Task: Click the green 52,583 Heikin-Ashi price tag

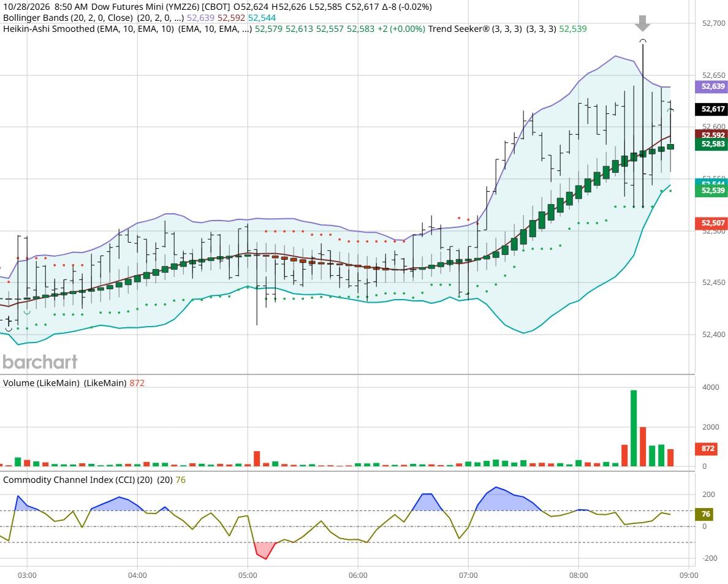Action: pos(711,144)
